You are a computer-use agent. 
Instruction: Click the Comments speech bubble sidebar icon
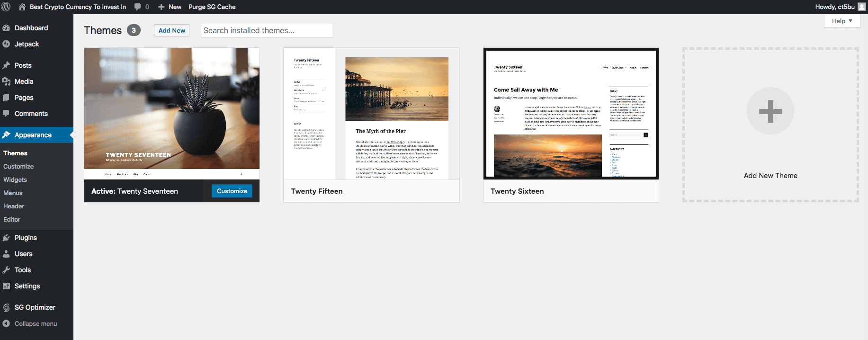pos(6,114)
